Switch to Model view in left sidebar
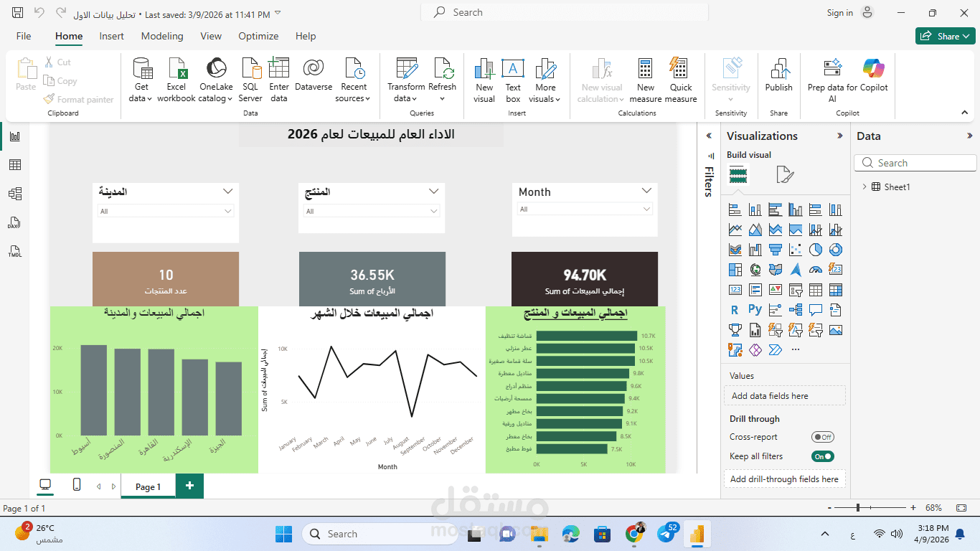Viewport: 980px width, 551px height. click(15, 194)
